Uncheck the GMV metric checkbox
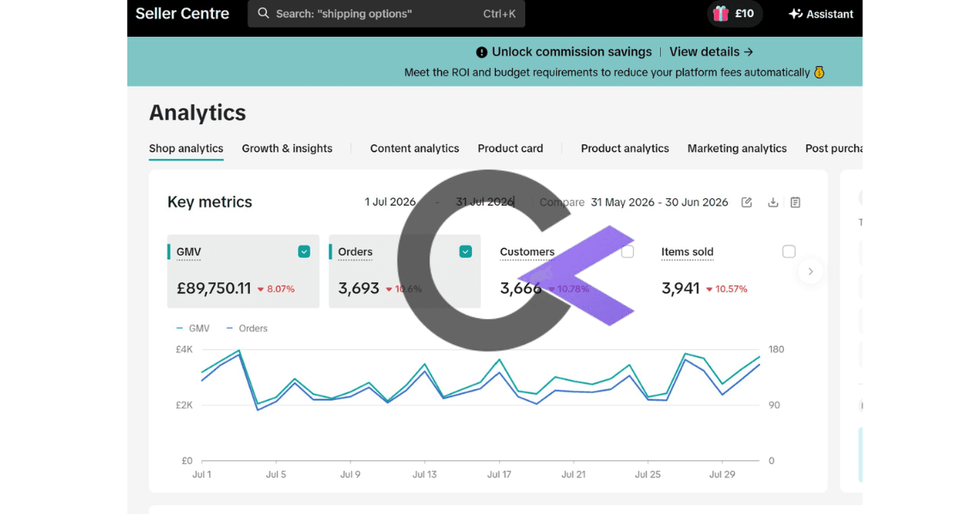 pos(304,252)
